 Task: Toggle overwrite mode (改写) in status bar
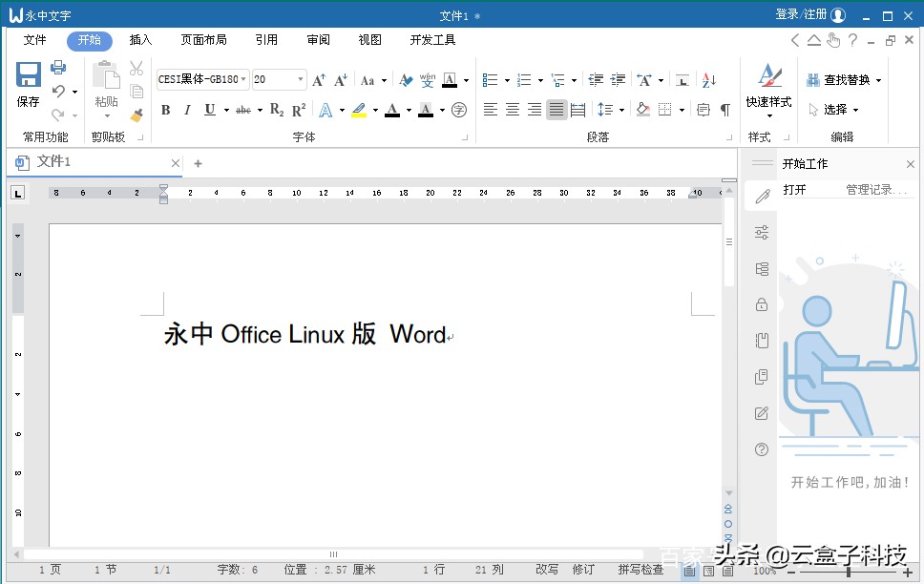(x=547, y=569)
